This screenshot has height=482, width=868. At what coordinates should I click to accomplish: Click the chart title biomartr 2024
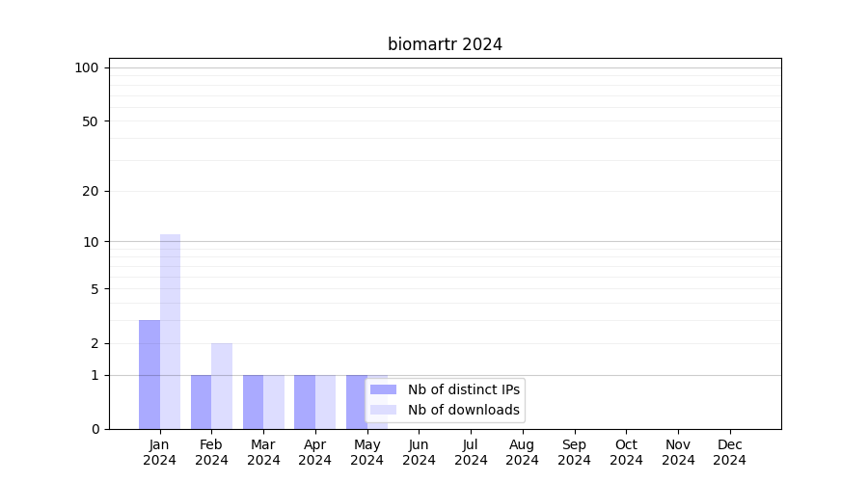(x=445, y=44)
